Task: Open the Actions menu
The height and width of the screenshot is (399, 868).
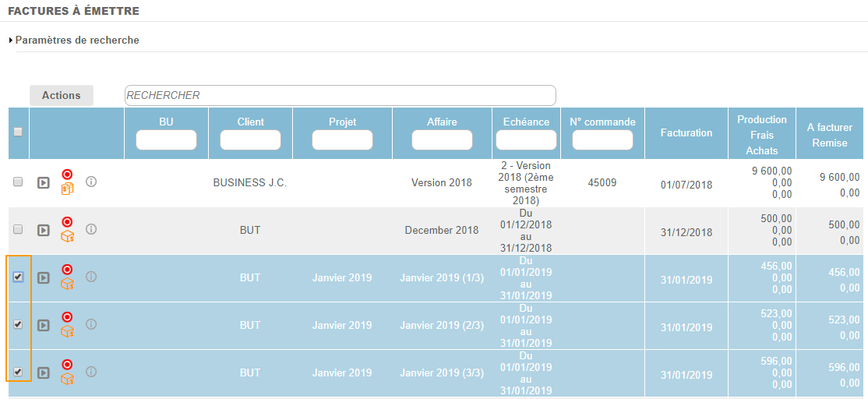Action: [62, 95]
